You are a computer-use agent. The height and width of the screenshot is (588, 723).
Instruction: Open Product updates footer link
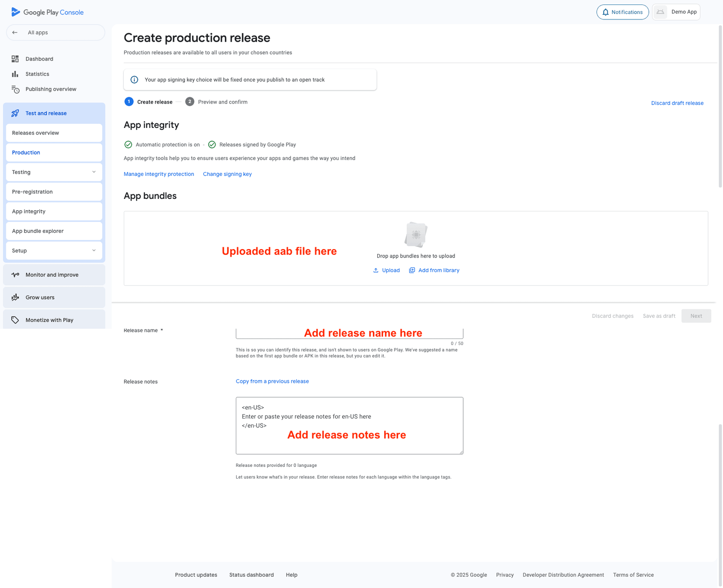pyautogui.click(x=196, y=575)
